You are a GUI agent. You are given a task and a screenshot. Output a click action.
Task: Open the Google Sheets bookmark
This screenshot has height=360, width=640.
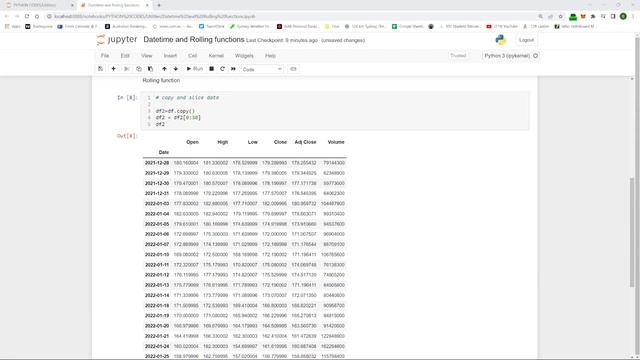(x=407, y=26)
